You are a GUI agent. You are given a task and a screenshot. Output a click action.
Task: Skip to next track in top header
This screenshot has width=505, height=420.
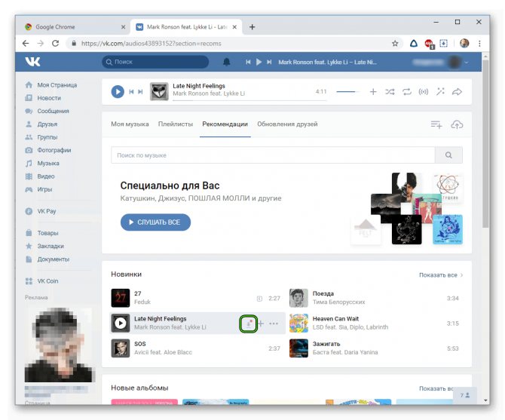269,62
